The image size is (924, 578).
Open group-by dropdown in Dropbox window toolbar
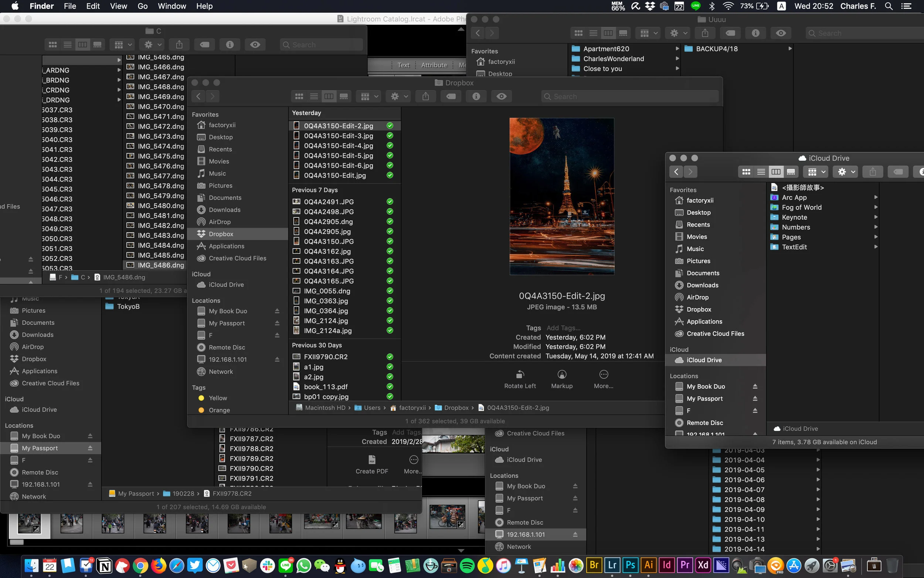[369, 96]
